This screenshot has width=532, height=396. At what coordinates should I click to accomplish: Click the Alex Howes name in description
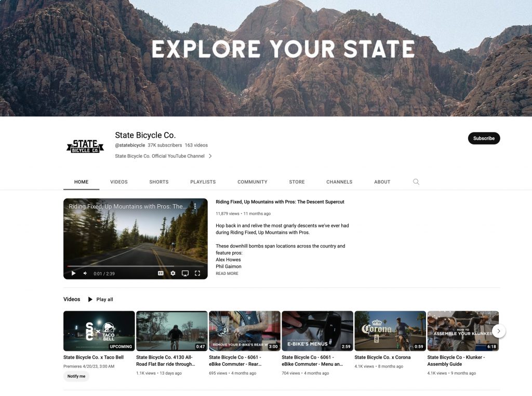[229, 260]
